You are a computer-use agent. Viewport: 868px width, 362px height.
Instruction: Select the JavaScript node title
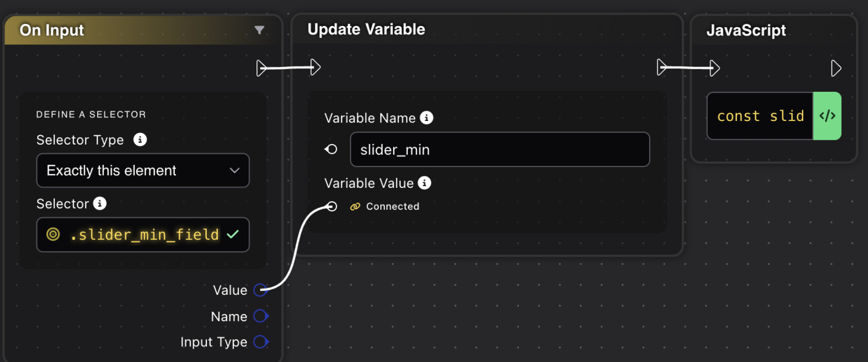tap(746, 30)
